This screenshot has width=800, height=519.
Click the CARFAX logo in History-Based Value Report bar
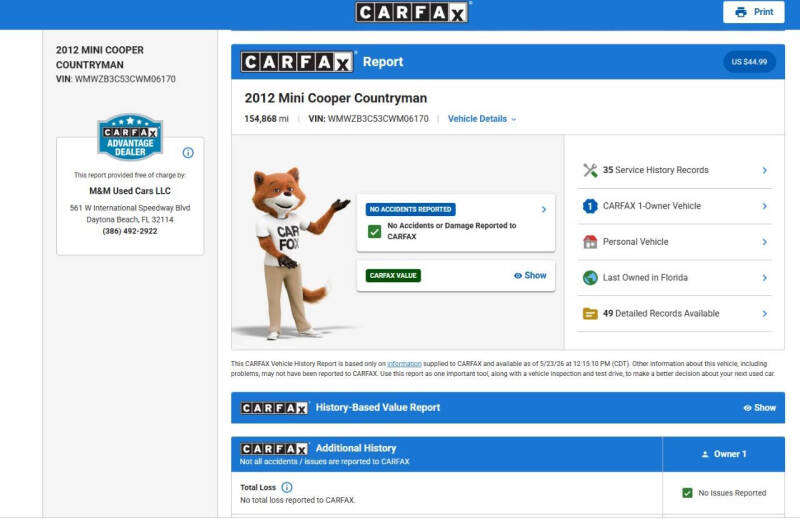coord(274,408)
